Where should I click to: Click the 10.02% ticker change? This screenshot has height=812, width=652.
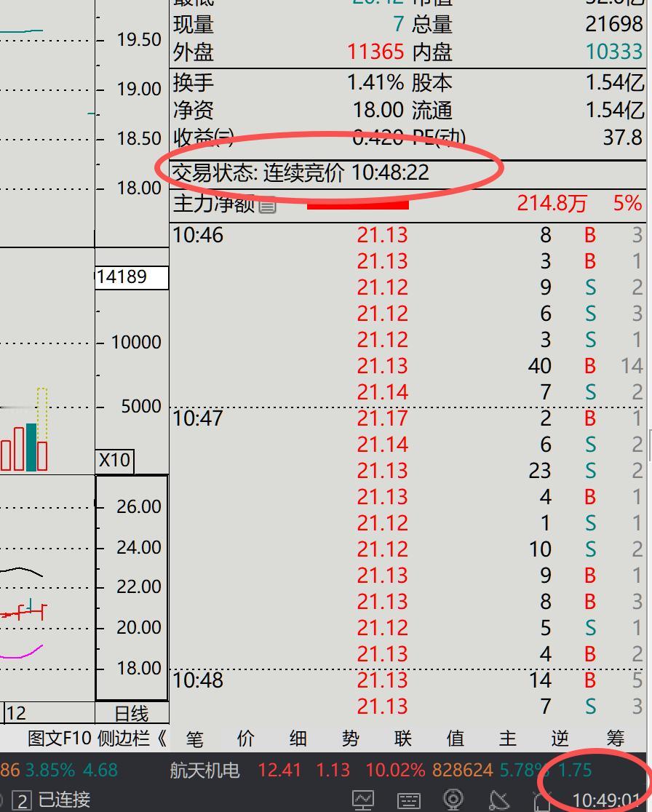[396, 771]
